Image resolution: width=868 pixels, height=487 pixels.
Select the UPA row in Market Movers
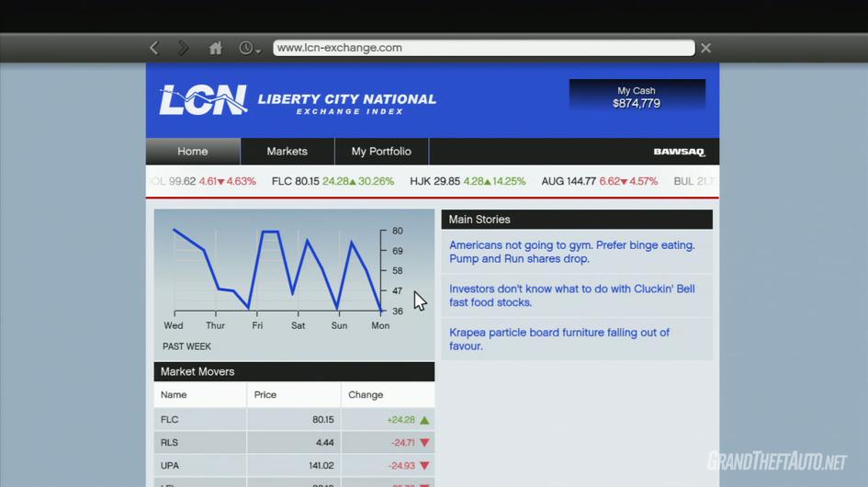[x=294, y=465]
